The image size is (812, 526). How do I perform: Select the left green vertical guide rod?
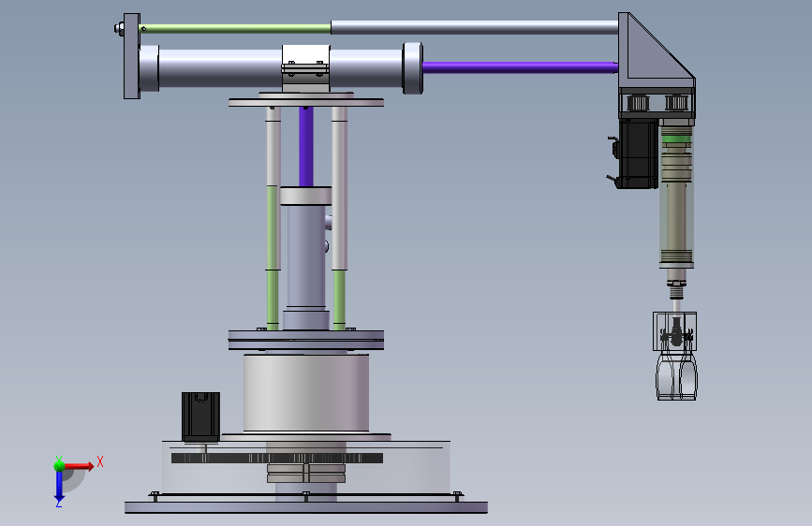[x=273, y=257]
